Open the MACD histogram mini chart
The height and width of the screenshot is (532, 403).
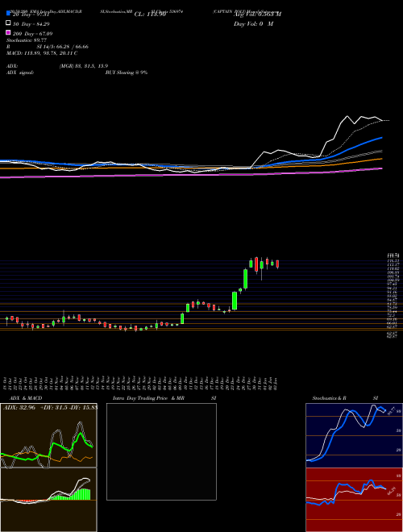point(48,500)
